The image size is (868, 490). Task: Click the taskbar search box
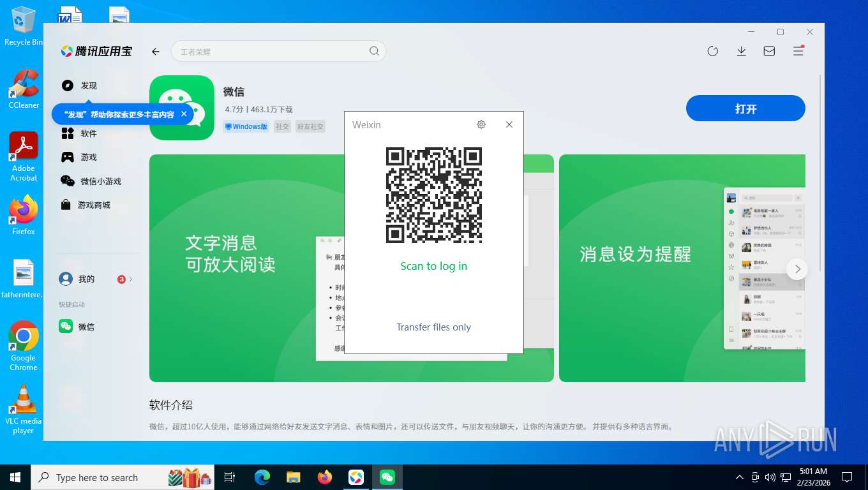123,477
